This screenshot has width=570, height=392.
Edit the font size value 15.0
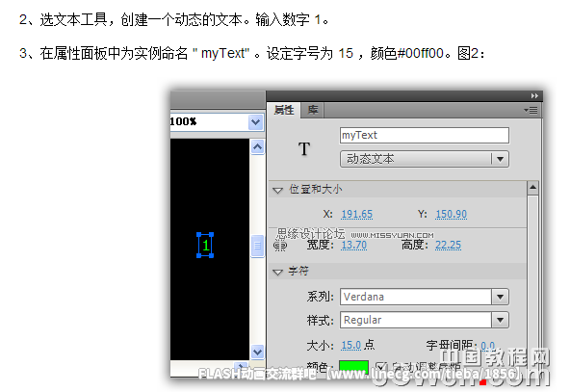pos(350,345)
